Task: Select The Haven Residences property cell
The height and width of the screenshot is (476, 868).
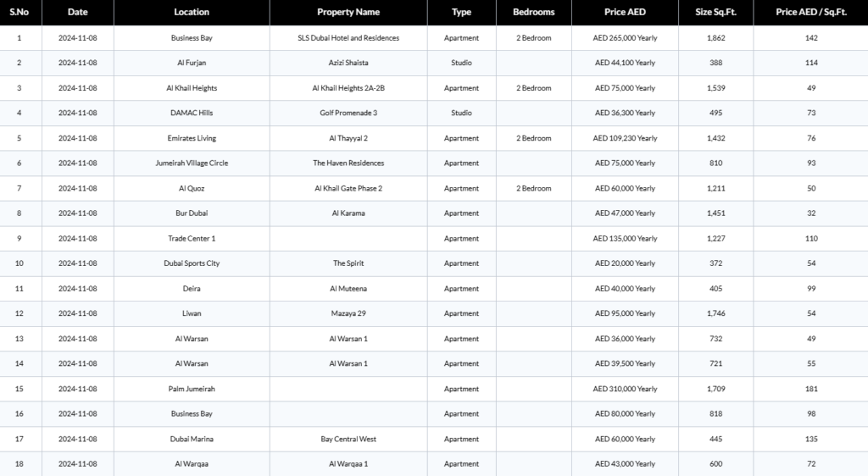Action: click(348, 163)
